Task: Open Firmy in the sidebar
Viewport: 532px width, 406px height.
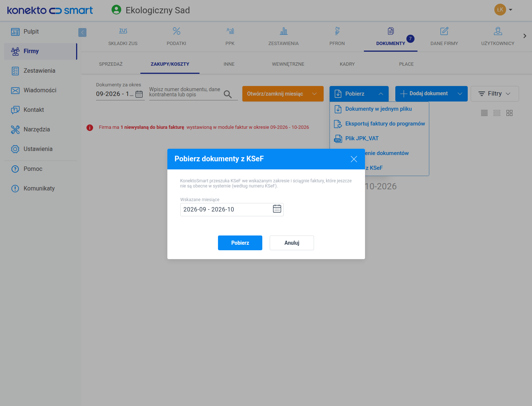Action: (40, 51)
